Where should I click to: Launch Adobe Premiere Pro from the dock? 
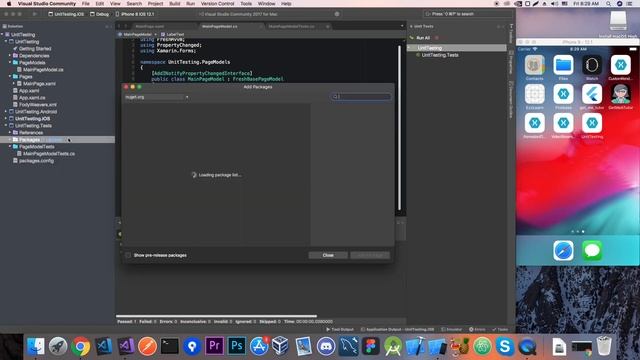(214, 347)
